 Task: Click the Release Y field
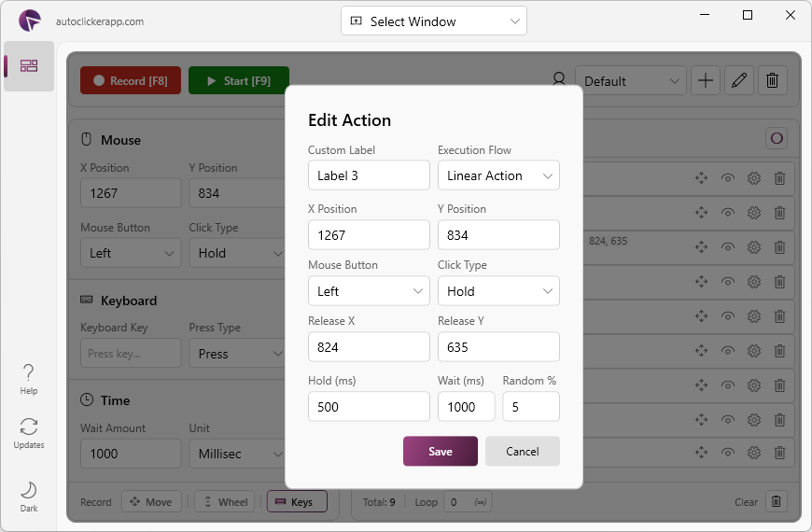point(498,347)
